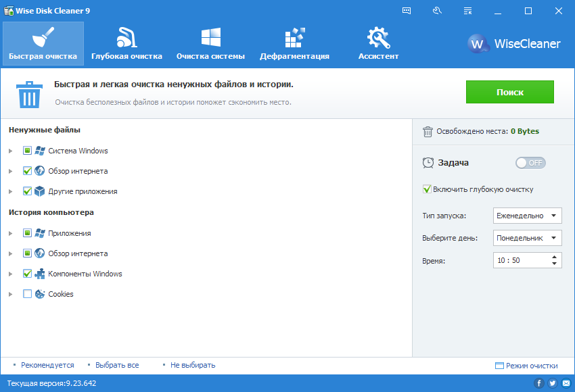Expand Обзор интернета under Ненужные файлы
Screen dimensions: 575x392
pos(11,171)
